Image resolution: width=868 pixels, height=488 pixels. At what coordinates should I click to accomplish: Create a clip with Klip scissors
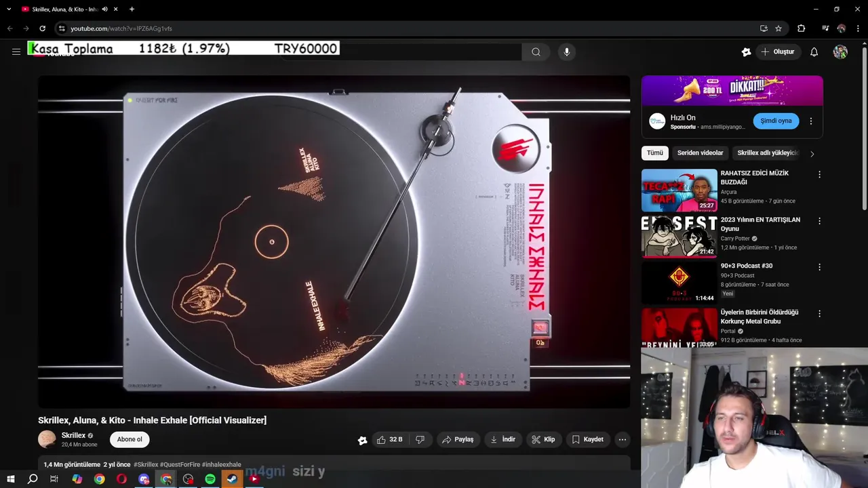(x=543, y=440)
